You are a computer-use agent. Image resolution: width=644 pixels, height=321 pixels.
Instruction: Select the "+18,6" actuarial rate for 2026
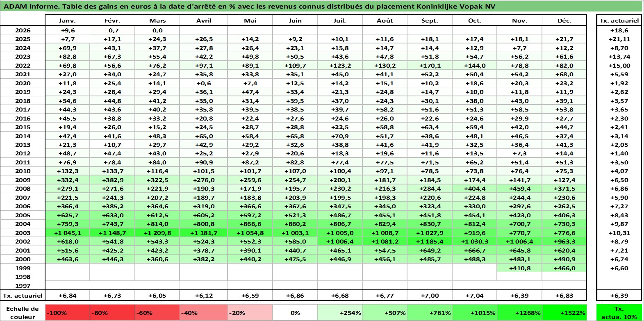pos(619,30)
